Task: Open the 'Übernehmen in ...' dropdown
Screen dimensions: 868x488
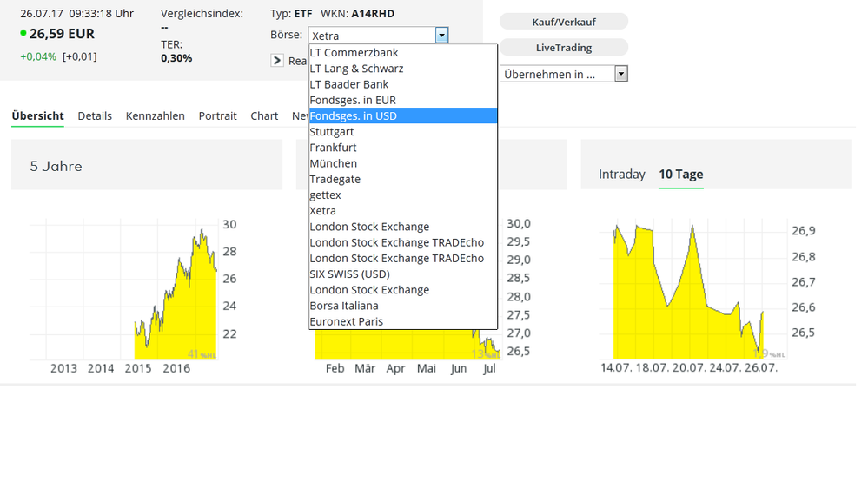Action: pos(563,75)
